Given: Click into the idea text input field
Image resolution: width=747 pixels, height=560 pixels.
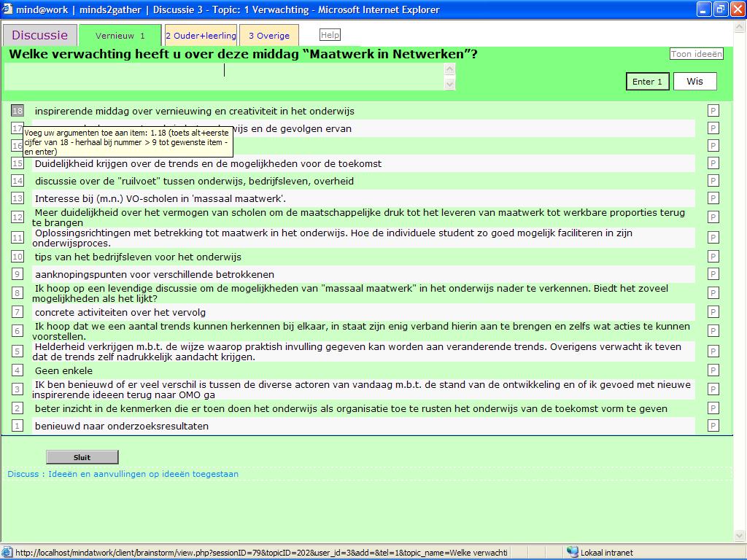Looking at the screenshot, I should coord(224,77).
